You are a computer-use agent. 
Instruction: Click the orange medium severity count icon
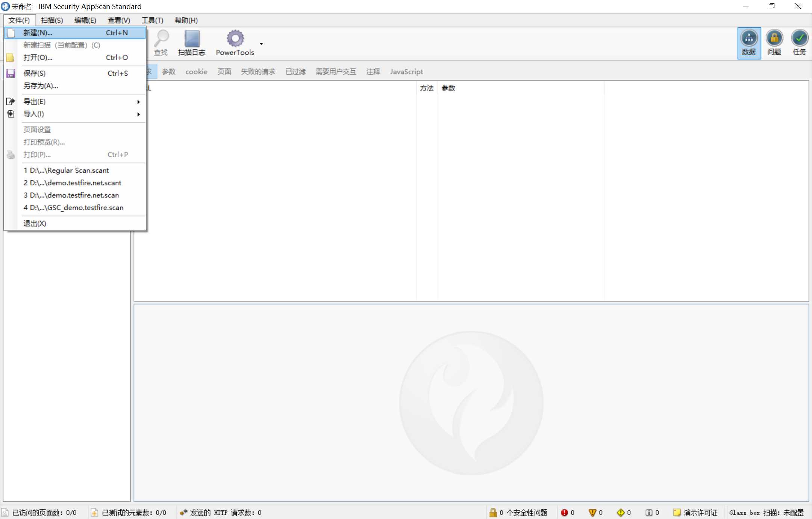[592, 513]
